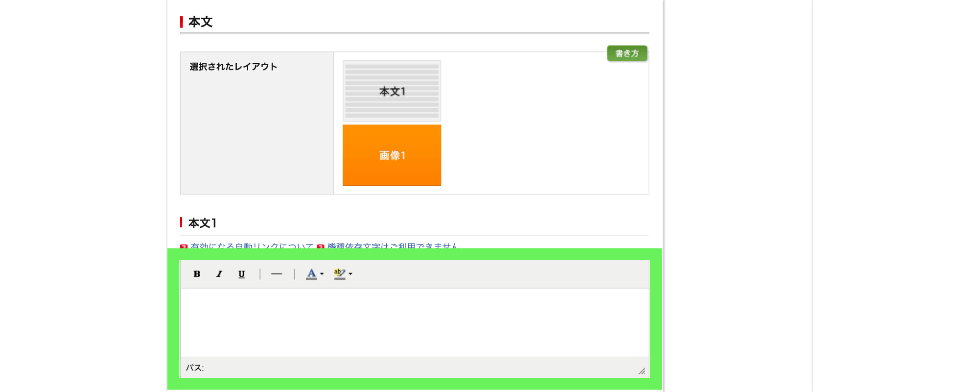Screen dimensions: 980x392
Task: Click inside the 本文1 editor text area
Action: pyautogui.click(x=414, y=322)
